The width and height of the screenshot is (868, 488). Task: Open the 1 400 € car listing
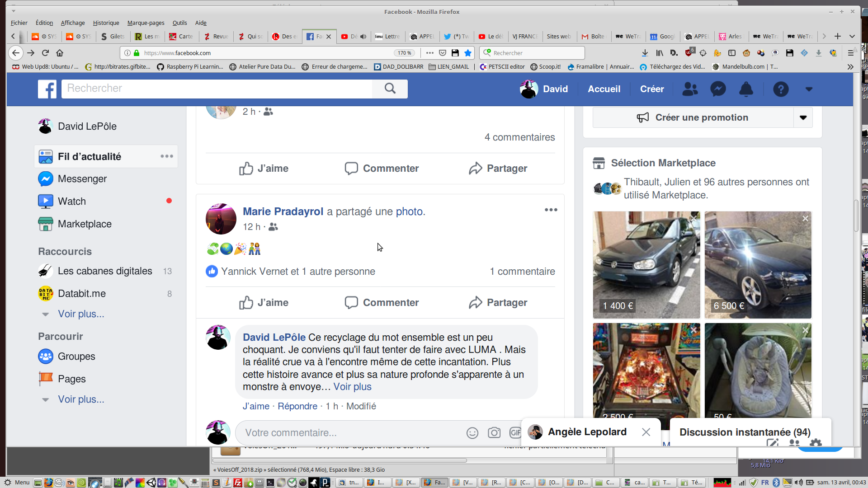coord(646,265)
